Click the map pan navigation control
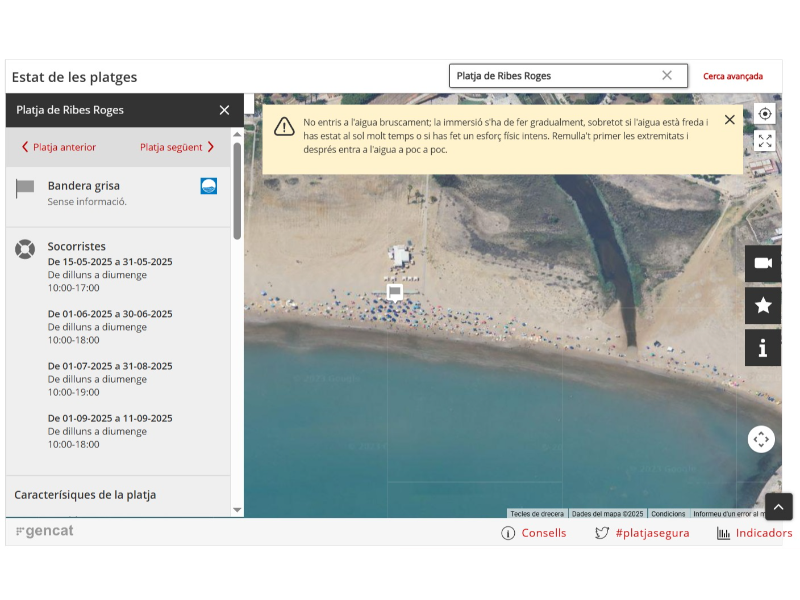This screenshot has height=600, width=800. tap(761, 439)
